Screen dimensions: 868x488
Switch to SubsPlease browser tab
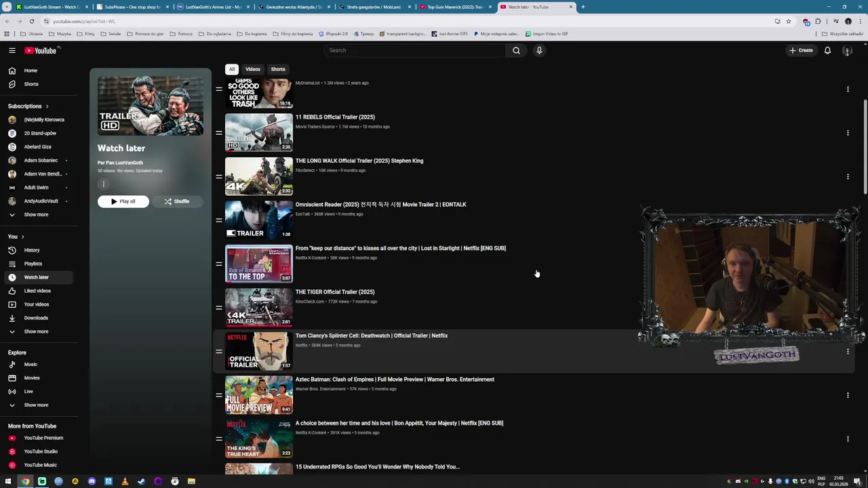tap(133, 7)
